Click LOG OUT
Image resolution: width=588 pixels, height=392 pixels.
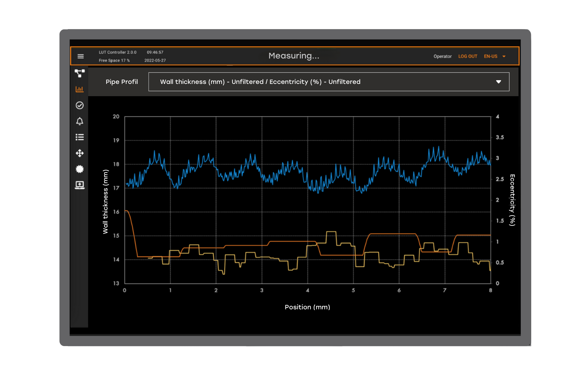467,56
